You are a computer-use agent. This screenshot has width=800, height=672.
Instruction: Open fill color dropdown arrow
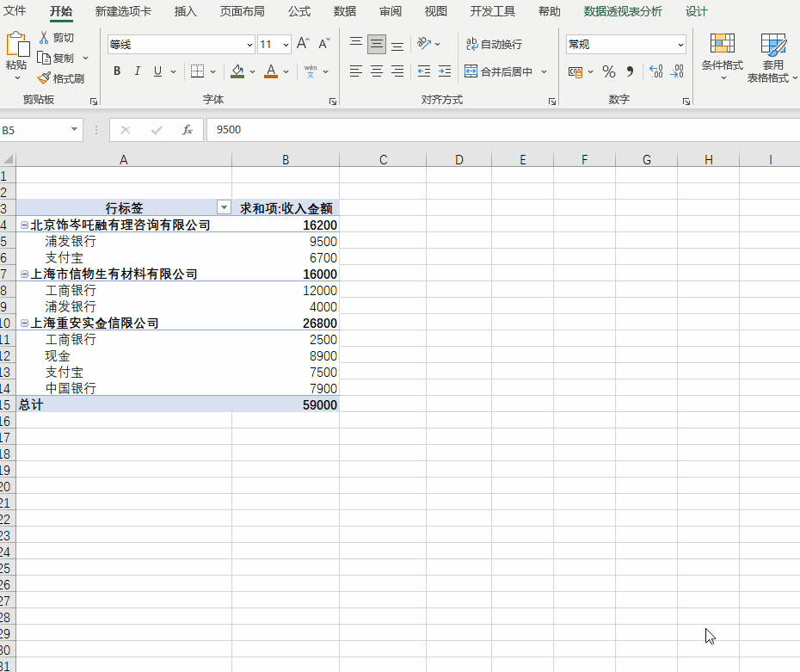tap(252, 72)
